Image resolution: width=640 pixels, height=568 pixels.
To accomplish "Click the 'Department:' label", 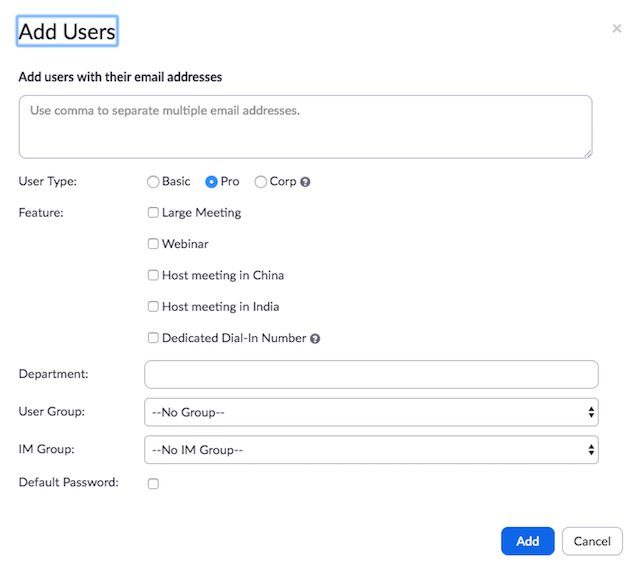I will (53, 374).
